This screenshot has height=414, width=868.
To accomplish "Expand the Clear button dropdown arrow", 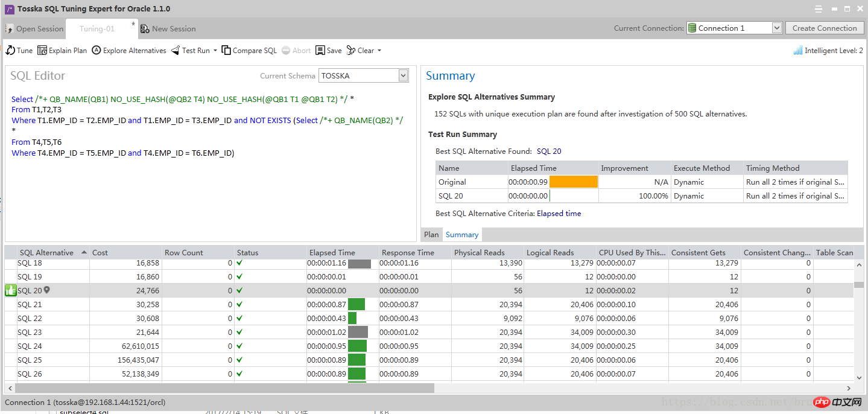I will point(379,51).
